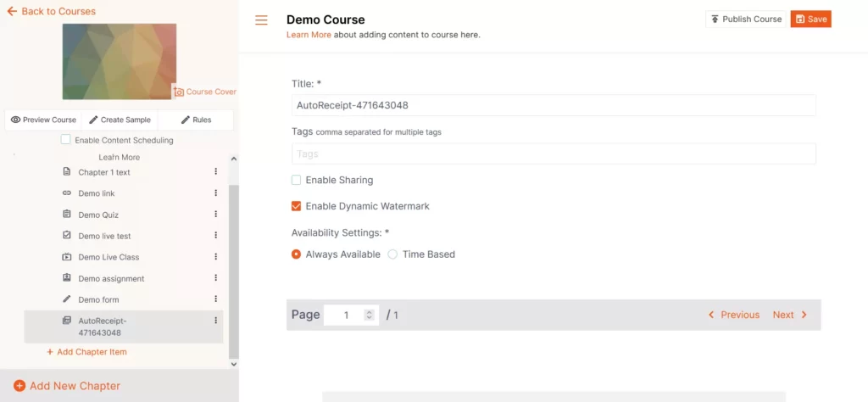Enable Content Scheduling checkbox
868x402 pixels.
(x=66, y=140)
